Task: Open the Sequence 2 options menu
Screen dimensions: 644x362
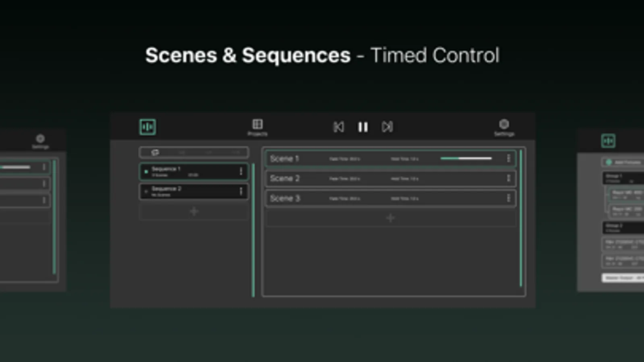Action: point(241,191)
